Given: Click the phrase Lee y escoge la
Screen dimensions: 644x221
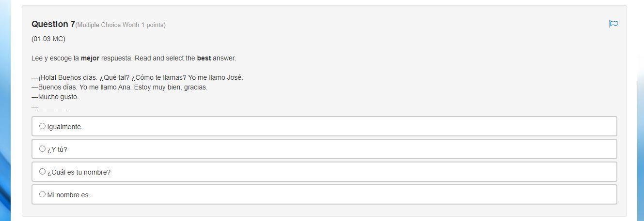Looking at the screenshot, I should click(55, 58).
